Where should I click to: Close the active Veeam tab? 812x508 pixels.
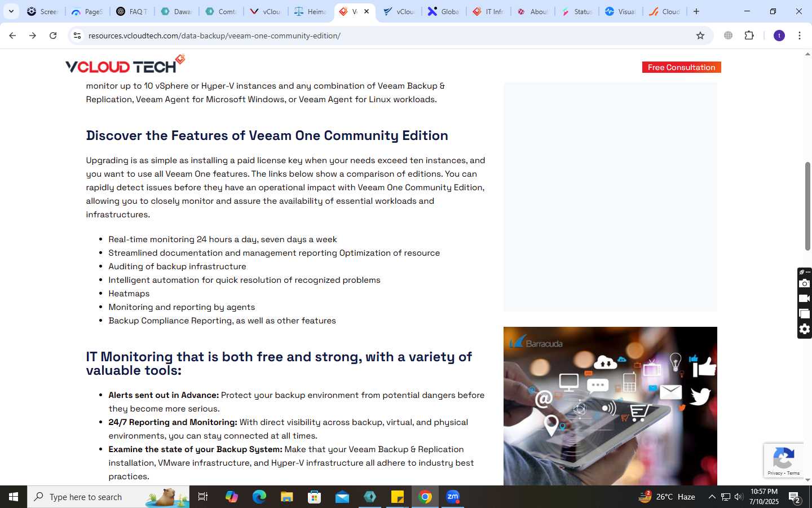pos(367,11)
